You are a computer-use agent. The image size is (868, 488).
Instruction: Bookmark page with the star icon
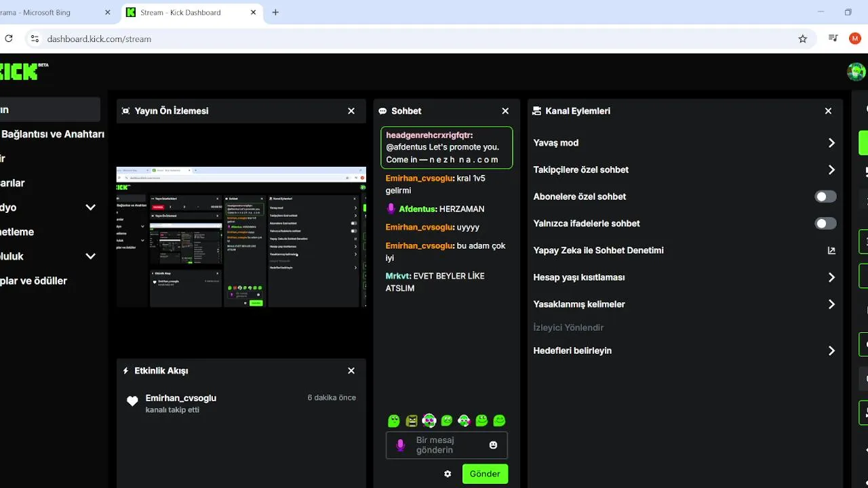(x=803, y=39)
